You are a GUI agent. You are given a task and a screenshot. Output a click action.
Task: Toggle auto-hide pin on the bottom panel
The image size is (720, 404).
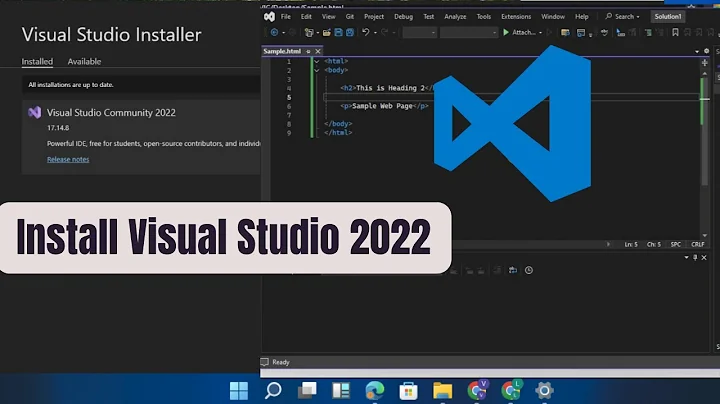click(x=695, y=258)
